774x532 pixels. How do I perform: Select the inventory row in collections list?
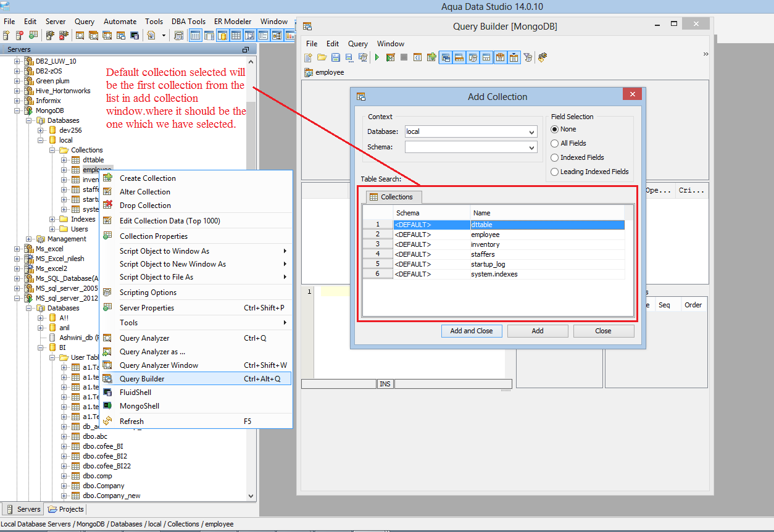[494, 244]
